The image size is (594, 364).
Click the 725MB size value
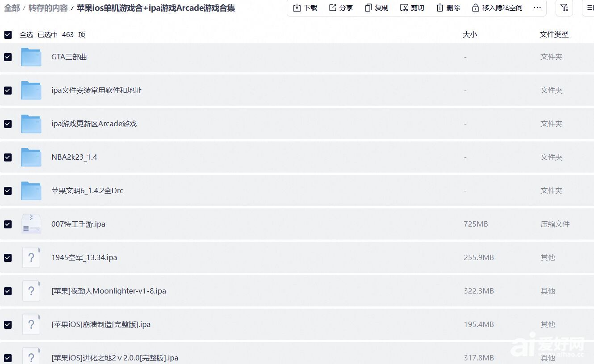point(476,224)
